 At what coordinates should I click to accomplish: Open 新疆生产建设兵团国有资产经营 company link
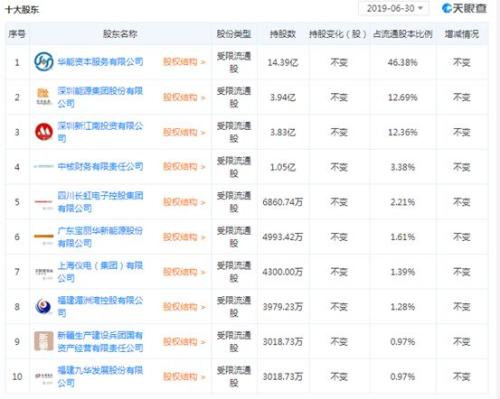pyautogui.click(x=100, y=341)
